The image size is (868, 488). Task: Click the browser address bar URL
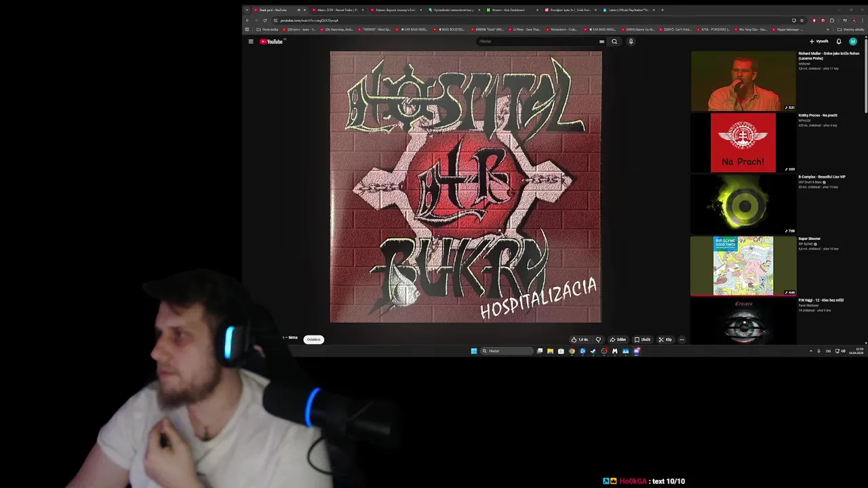[x=309, y=20]
